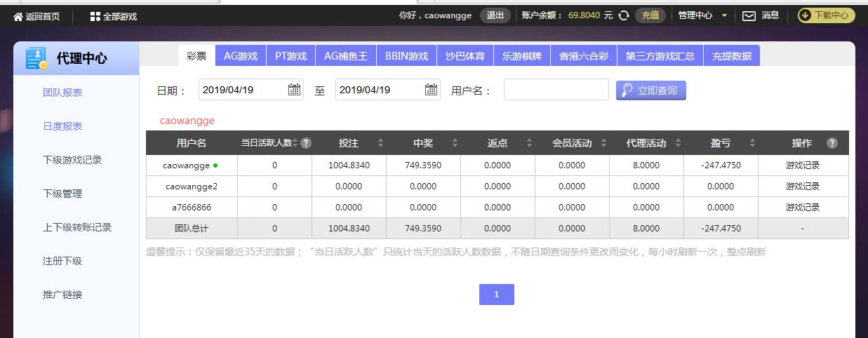
Task: Switch to the BBIN游戏 tab
Action: (x=406, y=56)
